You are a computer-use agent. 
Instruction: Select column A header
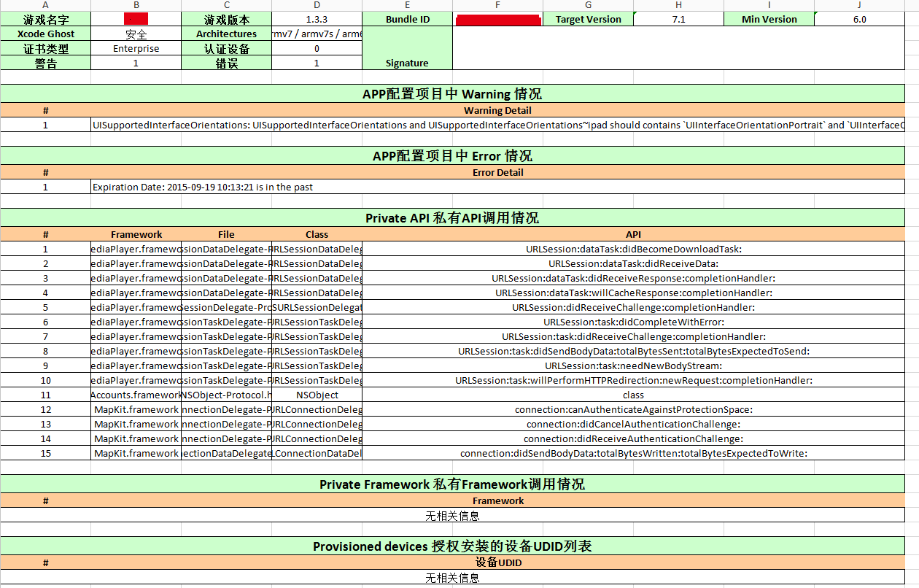(x=45, y=5)
